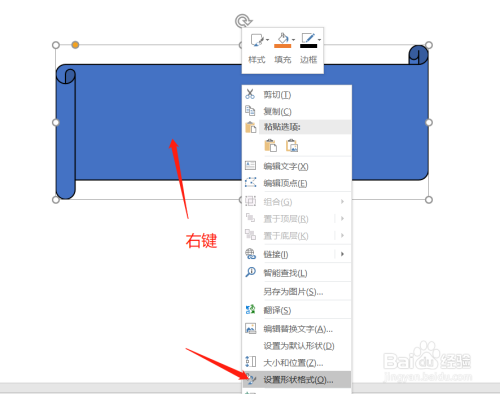This screenshot has width=500, height=394.
Task: Open the Style (样式) dropdown arrow
Action: pyautogui.click(x=267, y=40)
